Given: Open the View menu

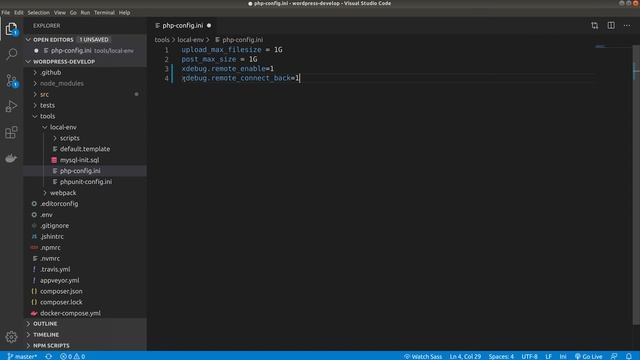Looking at the screenshot, I should (60, 13).
